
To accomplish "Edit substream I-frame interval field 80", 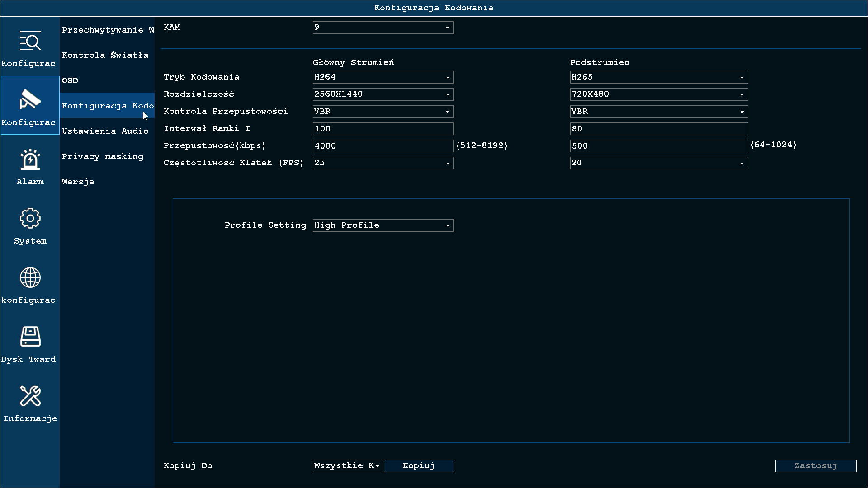I will tap(659, 129).
